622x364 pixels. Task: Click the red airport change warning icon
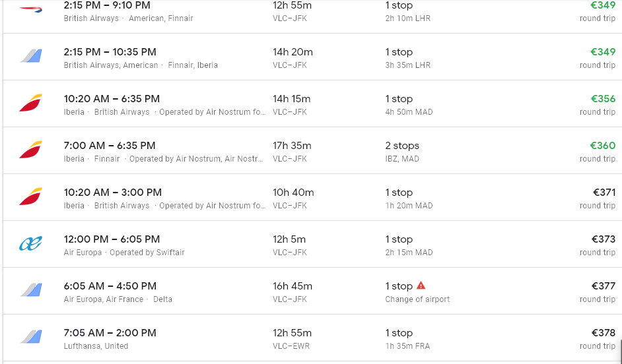pos(421,286)
